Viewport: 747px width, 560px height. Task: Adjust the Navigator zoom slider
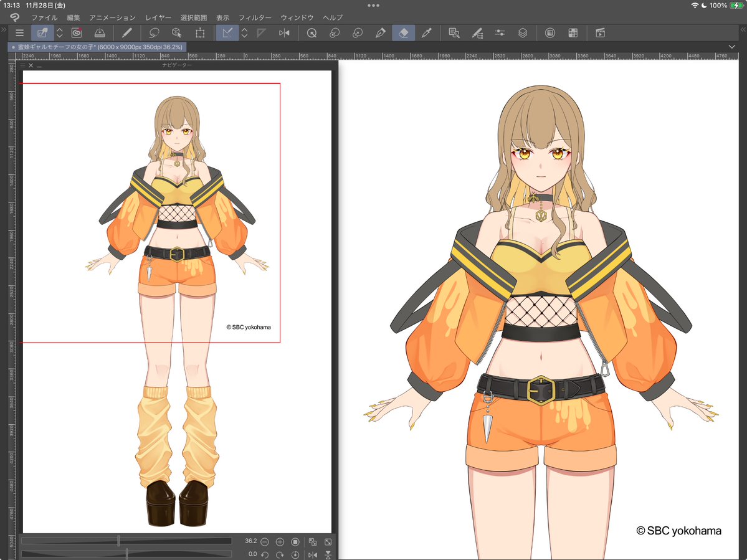click(126, 541)
